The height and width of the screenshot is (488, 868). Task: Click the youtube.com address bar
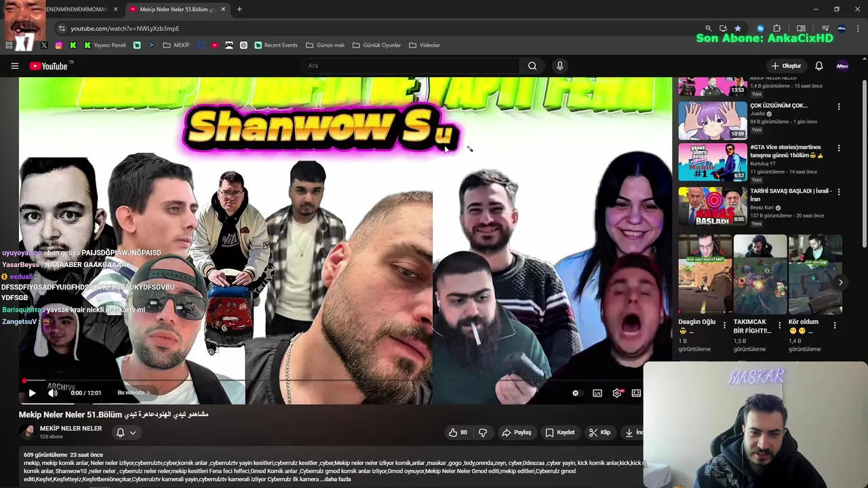[x=380, y=28]
